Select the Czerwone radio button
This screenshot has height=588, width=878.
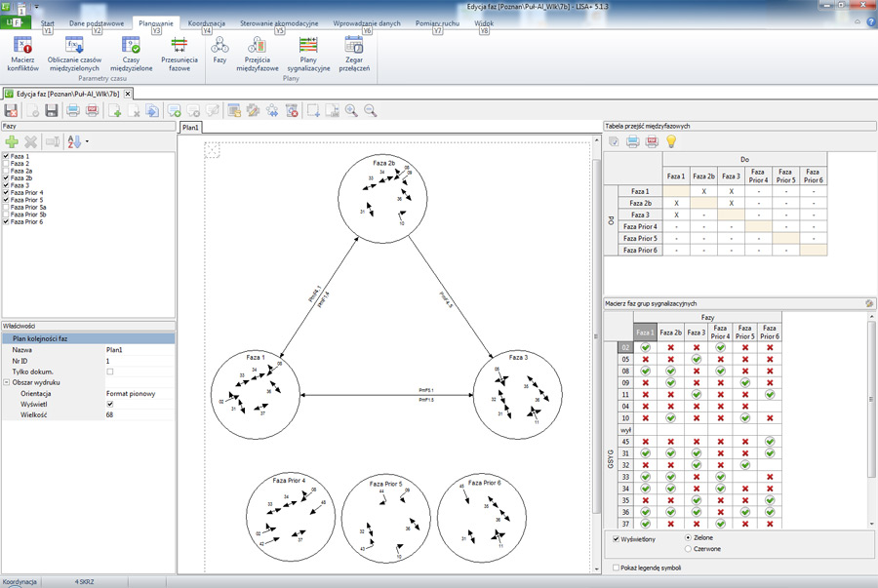tap(690, 548)
